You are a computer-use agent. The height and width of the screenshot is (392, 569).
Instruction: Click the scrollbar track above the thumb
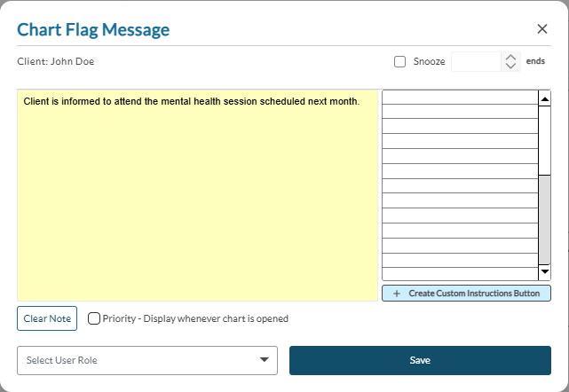tap(545, 137)
